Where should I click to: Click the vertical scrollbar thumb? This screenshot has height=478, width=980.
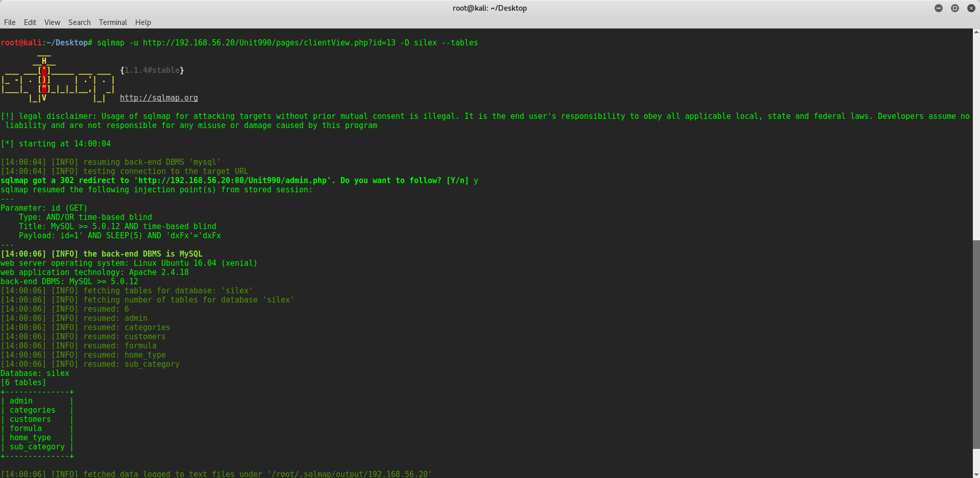click(x=976, y=344)
